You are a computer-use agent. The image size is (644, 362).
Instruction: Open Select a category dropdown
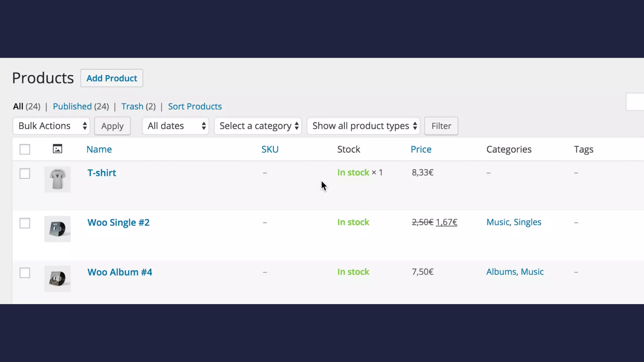point(258,126)
